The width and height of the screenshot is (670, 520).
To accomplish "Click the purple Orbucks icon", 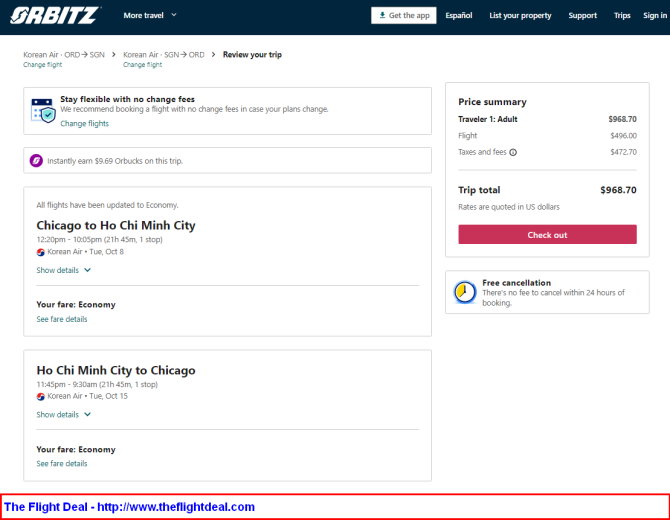I will pyautogui.click(x=36, y=161).
